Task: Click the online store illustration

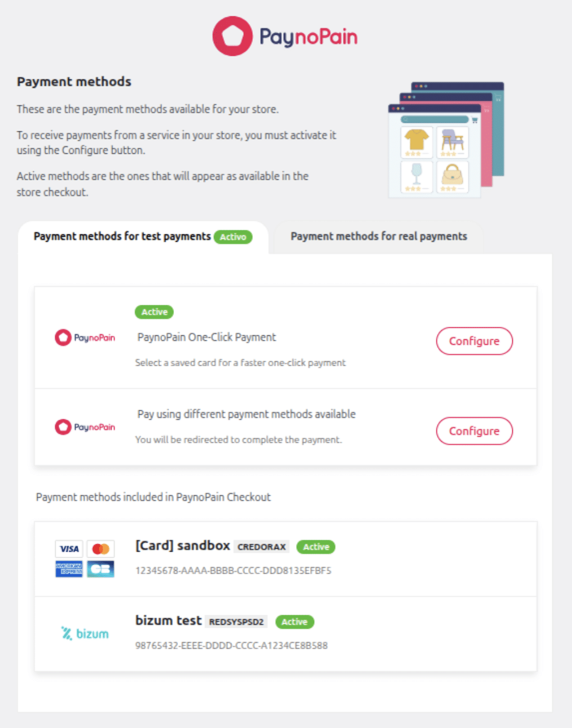Action: tap(446, 140)
